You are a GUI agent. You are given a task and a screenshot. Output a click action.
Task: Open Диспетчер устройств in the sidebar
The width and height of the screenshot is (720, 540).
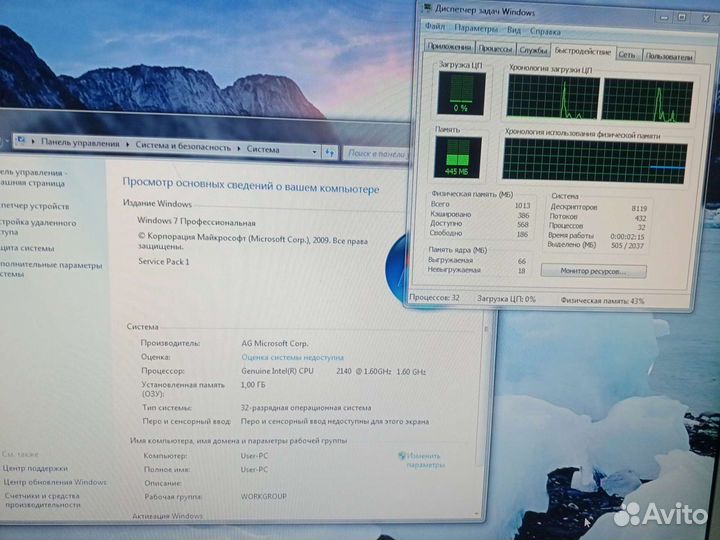(x=34, y=206)
